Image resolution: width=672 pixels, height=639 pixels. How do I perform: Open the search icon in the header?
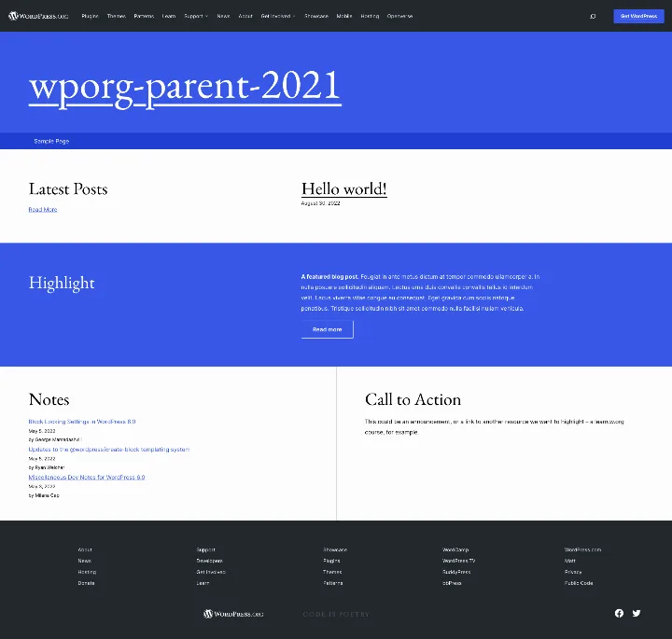[x=593, y=16]
